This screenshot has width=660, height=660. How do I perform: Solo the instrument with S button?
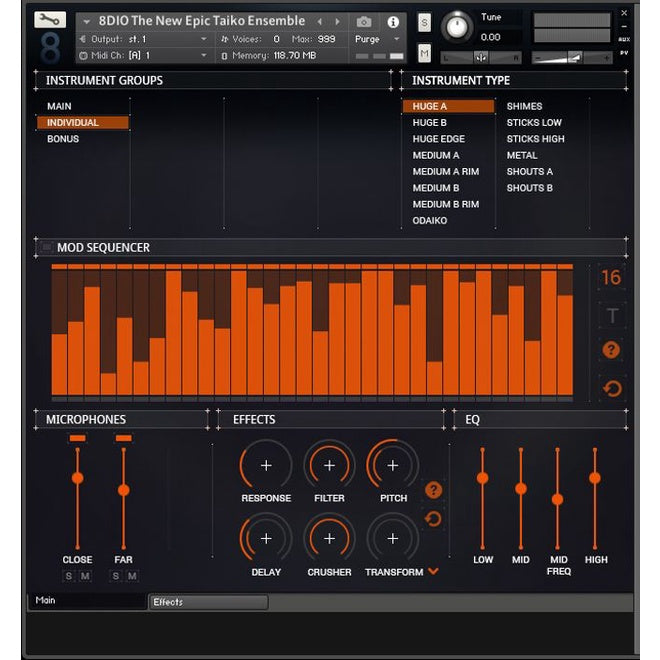click(424, 22)
